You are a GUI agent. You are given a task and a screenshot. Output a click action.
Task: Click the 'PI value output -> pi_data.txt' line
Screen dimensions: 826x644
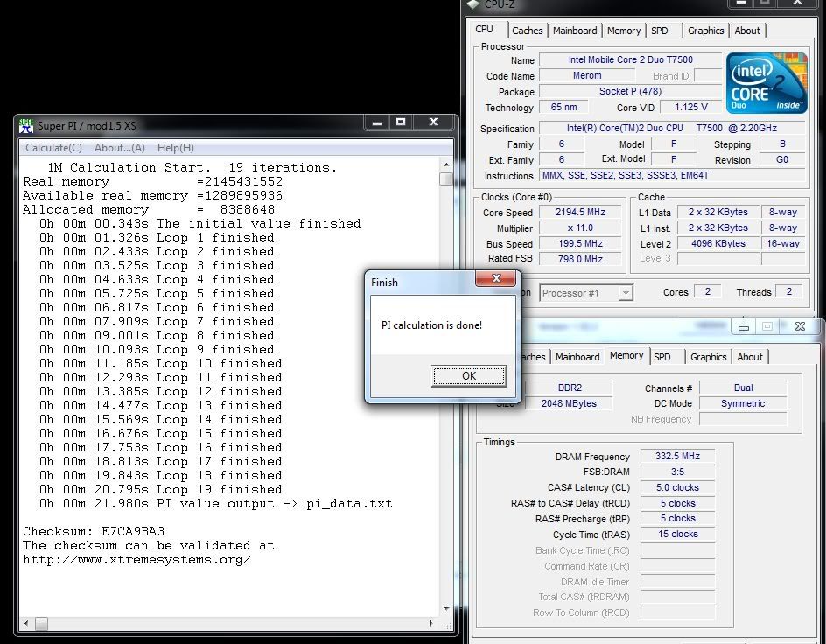pyautogui.click(x=215, y=504)
